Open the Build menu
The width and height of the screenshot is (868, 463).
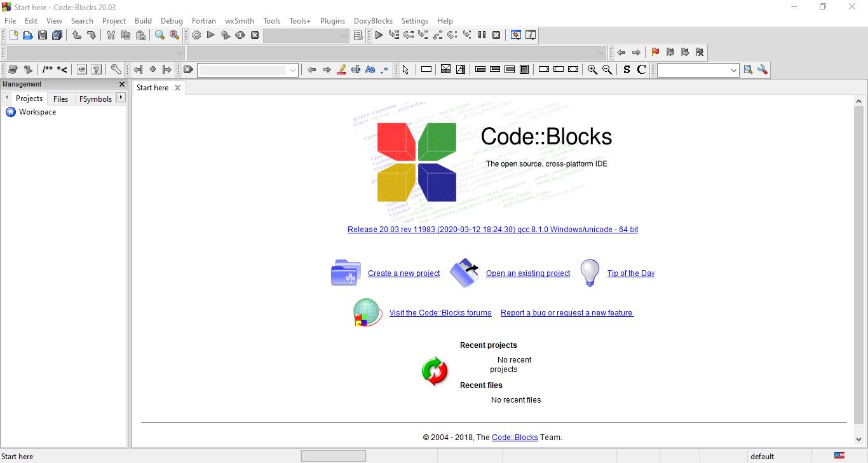pos(144,21)
